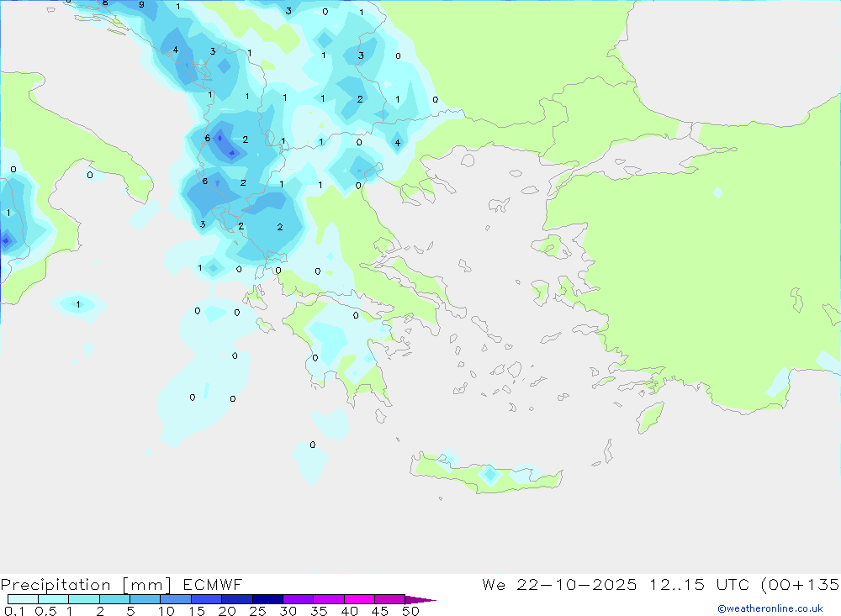
Task: Pick the 5–10 mm legend color swatch
Action: [x=145, y=599]
